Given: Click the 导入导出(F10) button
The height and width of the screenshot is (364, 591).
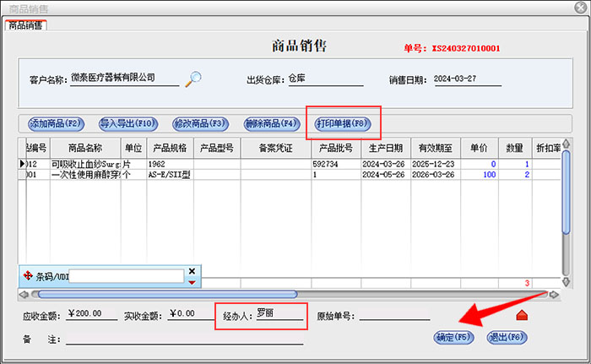Looking at the screenshot, I should click(x=129, y=123).
